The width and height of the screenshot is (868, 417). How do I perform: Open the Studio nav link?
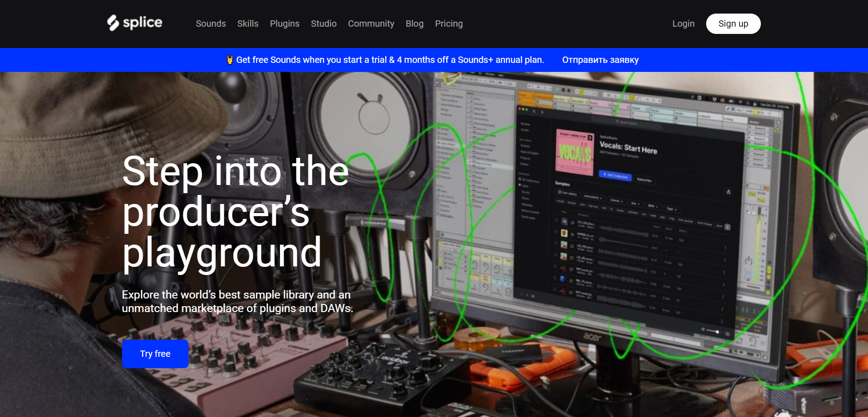point(324,24)
